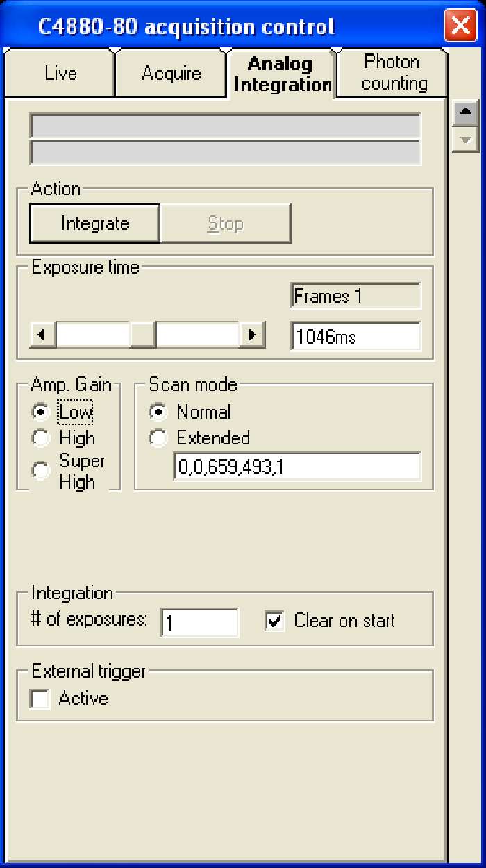
Task: Click the Integrate button
Action: (x=94, y=224)
